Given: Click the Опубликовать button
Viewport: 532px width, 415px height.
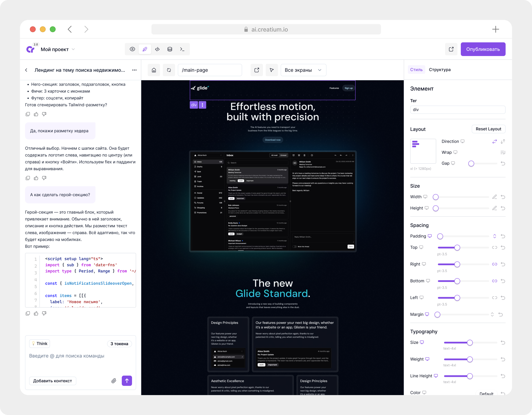Looking at the screenshot, I should click(483, 49).
